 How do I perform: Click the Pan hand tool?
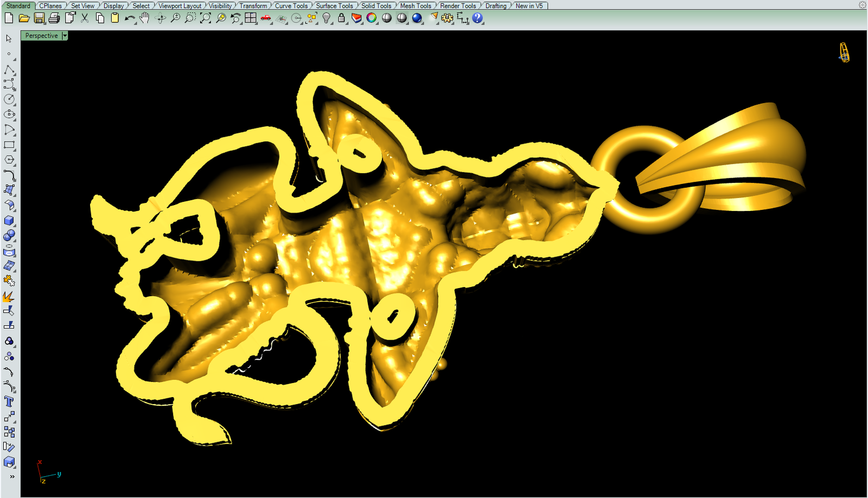(144, 18)
